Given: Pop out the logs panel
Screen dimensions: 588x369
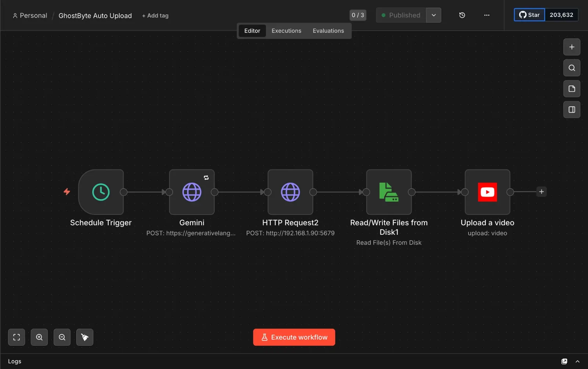Looking at the screenshot, I should click(564, 361).
